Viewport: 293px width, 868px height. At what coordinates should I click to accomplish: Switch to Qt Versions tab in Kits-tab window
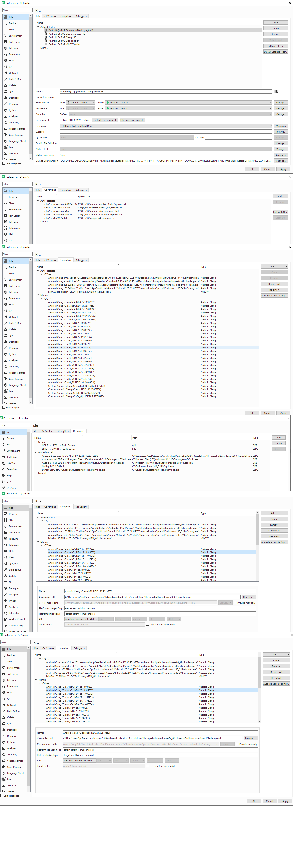coord(50,16)
